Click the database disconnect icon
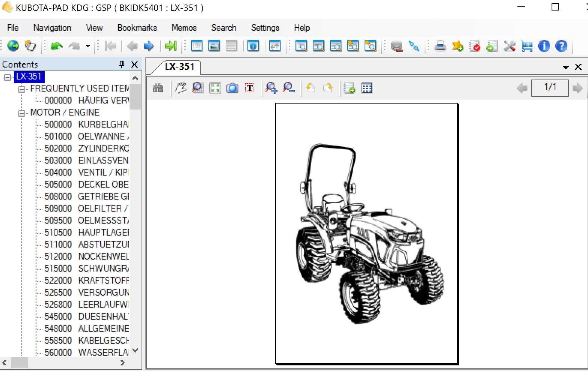This screenshot has width=588, height=371. tap(397, 46)
